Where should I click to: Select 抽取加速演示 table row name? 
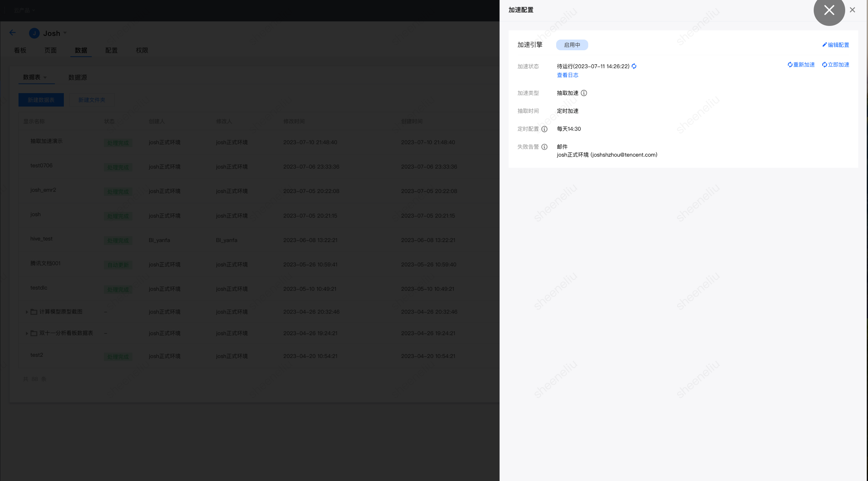coord(47,141)
